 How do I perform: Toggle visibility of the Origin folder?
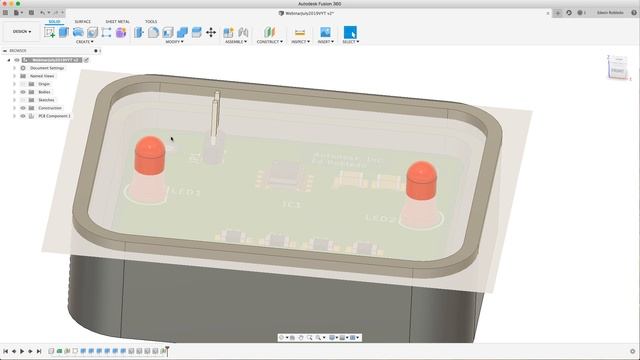[23, 84]
